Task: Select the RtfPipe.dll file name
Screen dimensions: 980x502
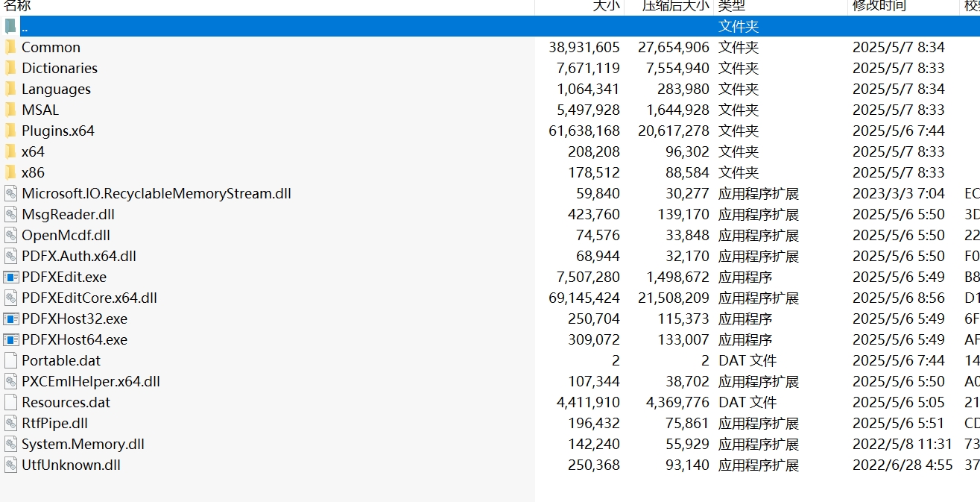Action: coord(54,423)
